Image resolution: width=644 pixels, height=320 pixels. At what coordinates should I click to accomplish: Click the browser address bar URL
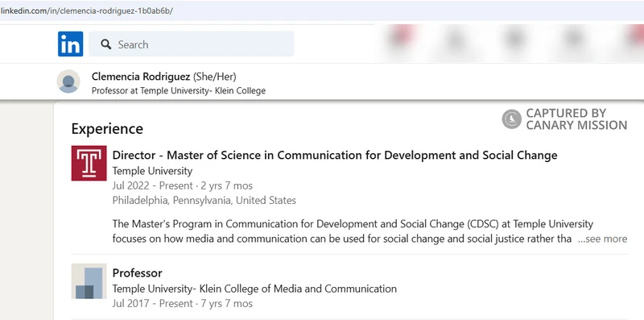(x=87, y=10)
